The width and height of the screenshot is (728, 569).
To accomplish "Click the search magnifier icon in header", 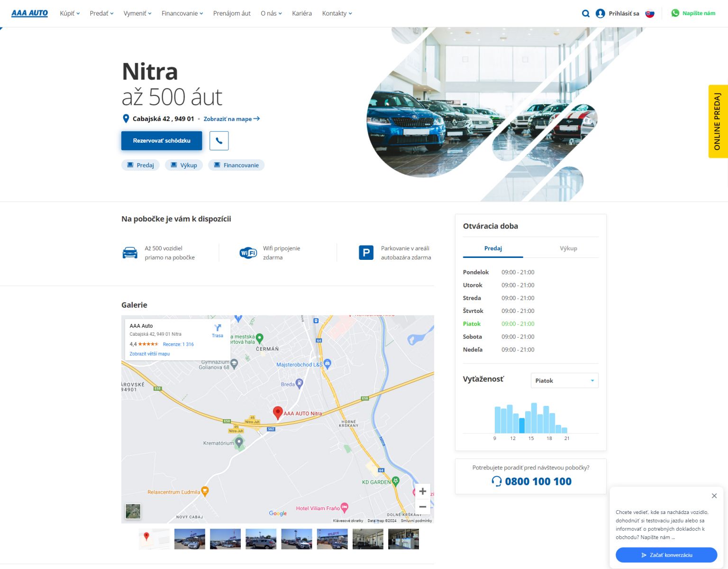I will [585, 13].
